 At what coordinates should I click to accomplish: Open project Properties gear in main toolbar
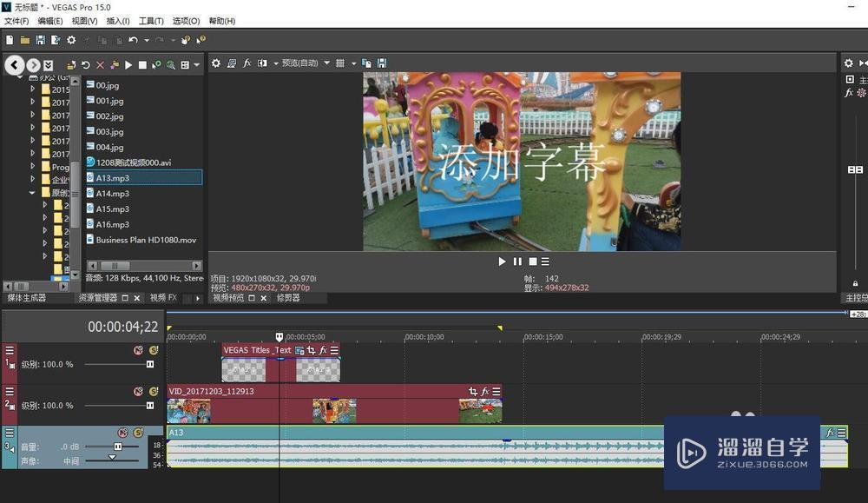[71, 40]
